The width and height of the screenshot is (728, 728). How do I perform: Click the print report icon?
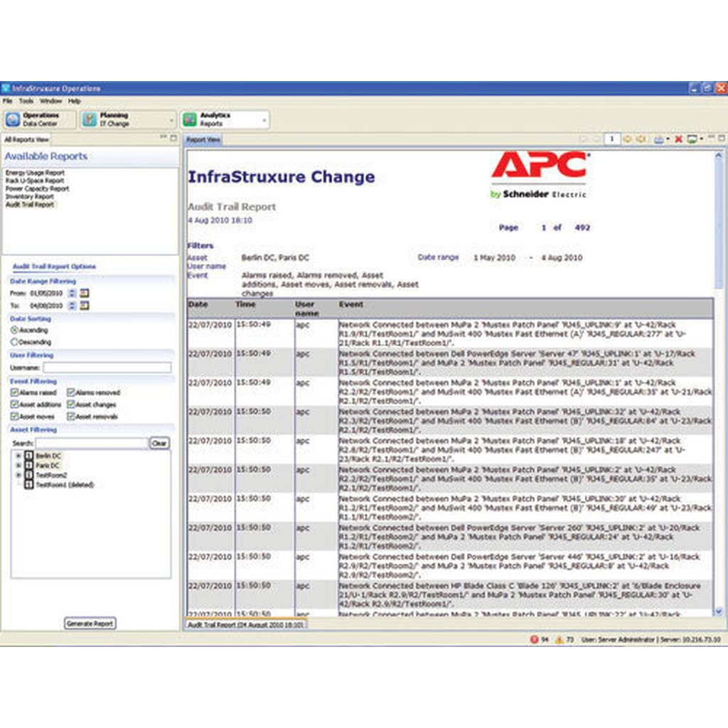659,139
